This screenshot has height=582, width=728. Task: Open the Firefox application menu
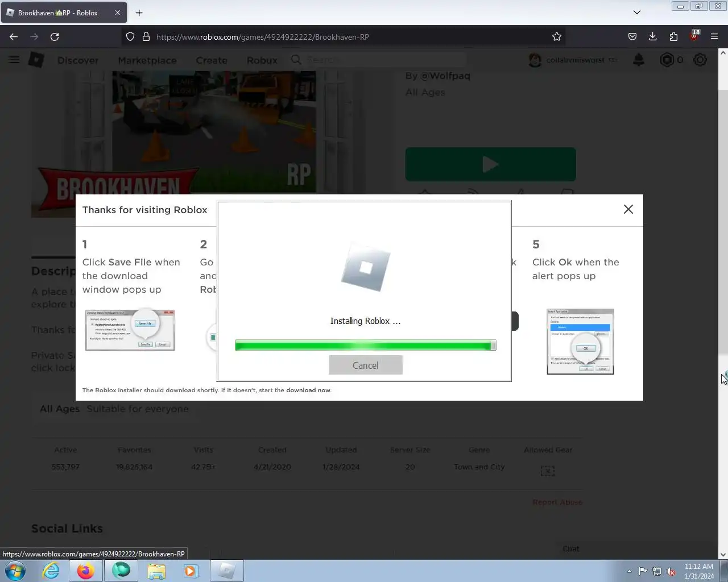point(714,36)
